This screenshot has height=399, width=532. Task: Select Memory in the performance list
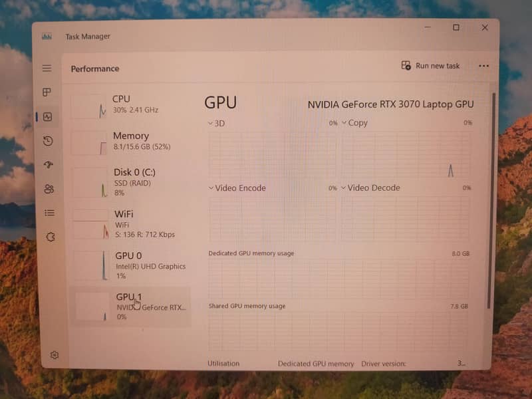[x=130, y=141]
